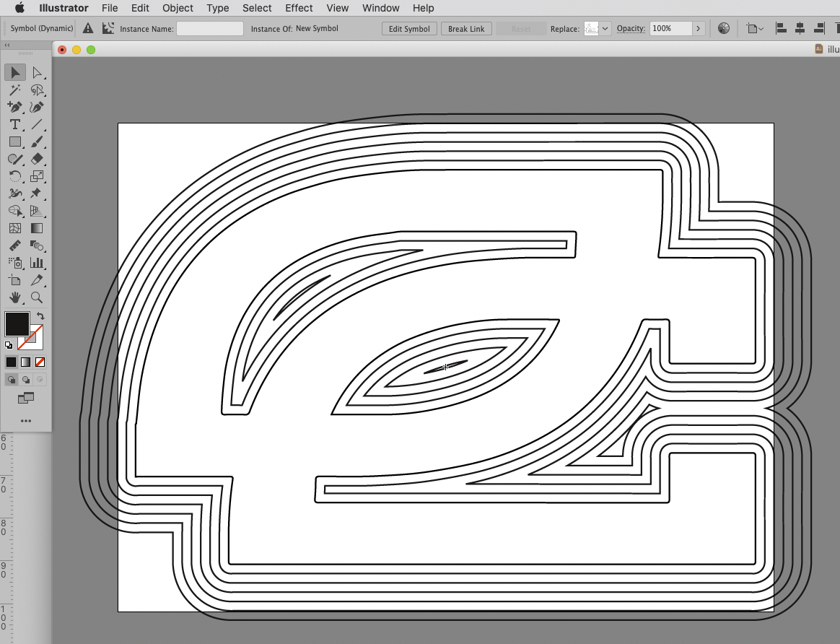Image resolution: width=840 pixels, height=644 pixels.
Task: Select the Selection tool
Action: (15, 72)
